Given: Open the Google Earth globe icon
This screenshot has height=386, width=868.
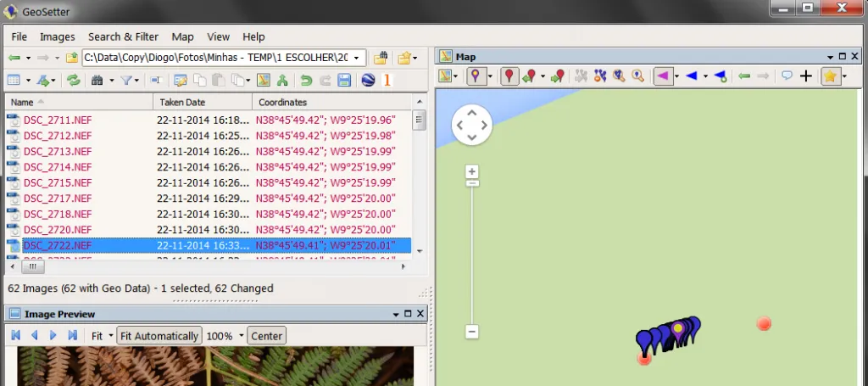Looking at the screenshot, I should pyautogui.click(x=368, y=81).
